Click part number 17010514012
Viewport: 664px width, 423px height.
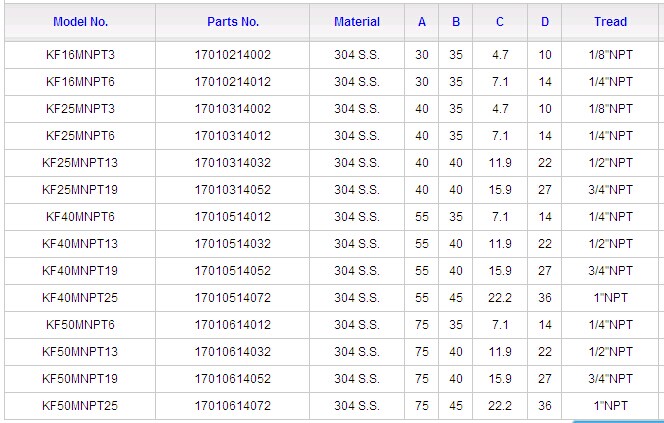(232, 217)
